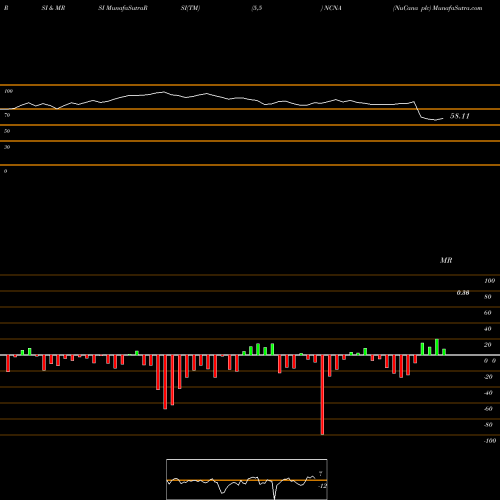Click the -20 label on MR right axis
The image size is (500, 500).
point(488,377)
